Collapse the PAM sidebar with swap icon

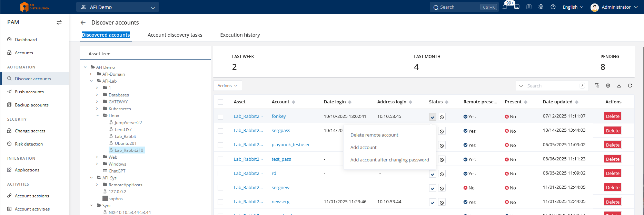coord(59,22)
